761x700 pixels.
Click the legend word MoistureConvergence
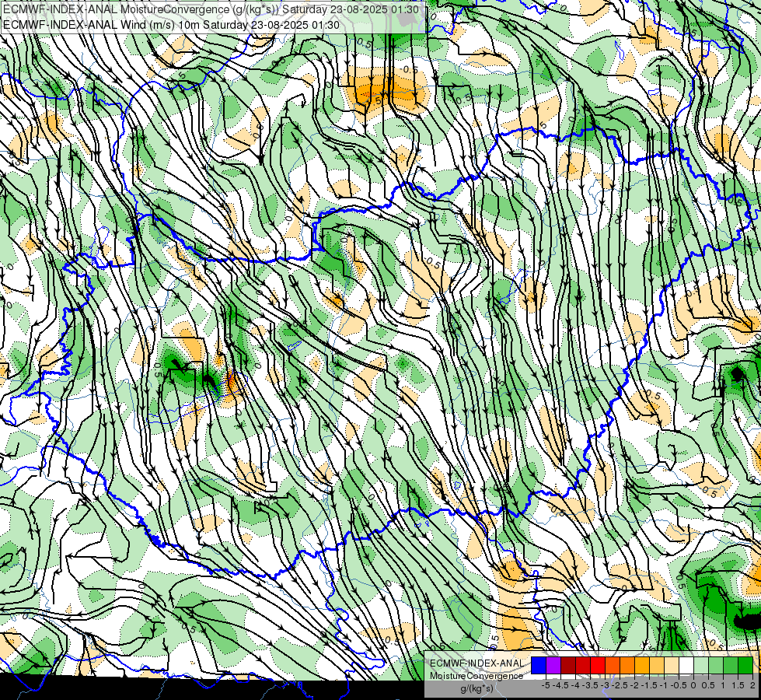coord(476,676)
